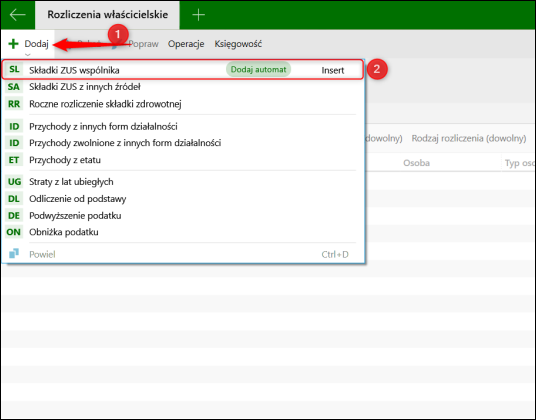Image resolution: width=536 pixels, height=420 pixels.
Task: Click the Osoba column header
Action: click(x=416, y=163)
